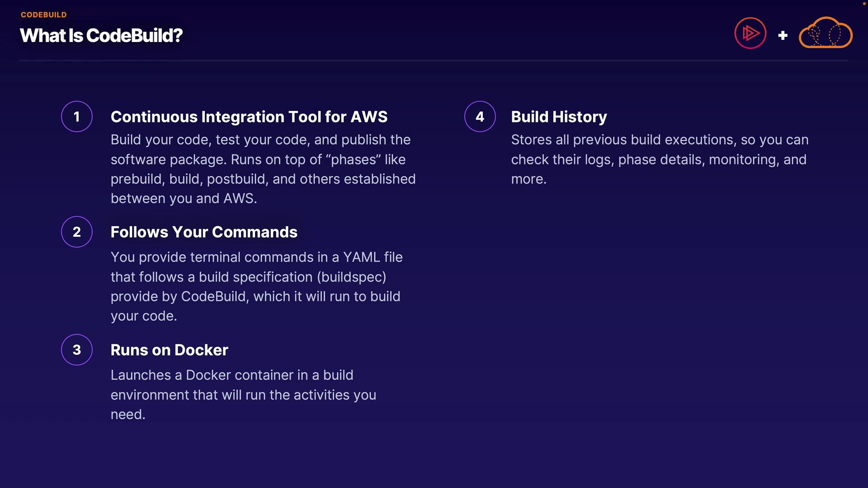Viewport: 868px width, 488px height.
Task: Click the Docker container description text
Action: (243, 394)
